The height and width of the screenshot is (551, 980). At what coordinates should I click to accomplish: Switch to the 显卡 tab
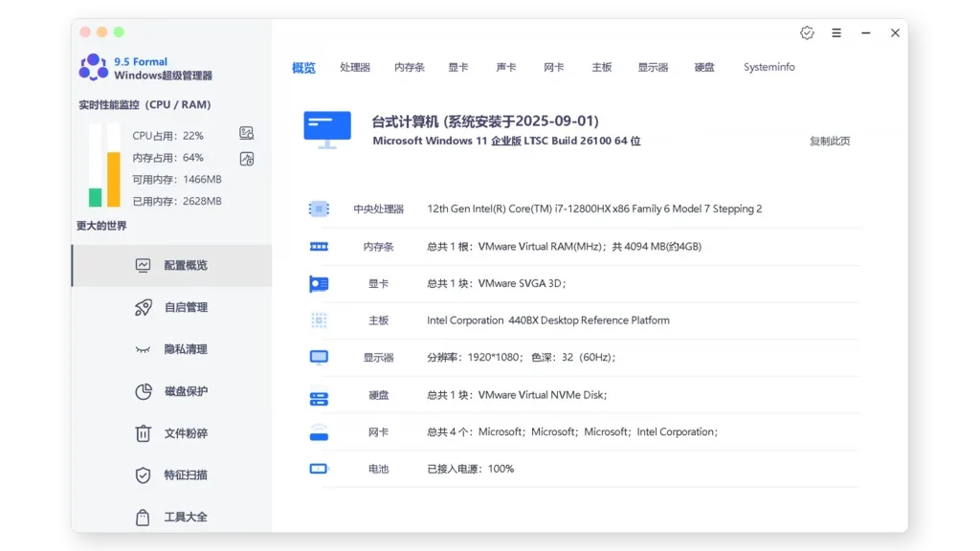[458, 67]
